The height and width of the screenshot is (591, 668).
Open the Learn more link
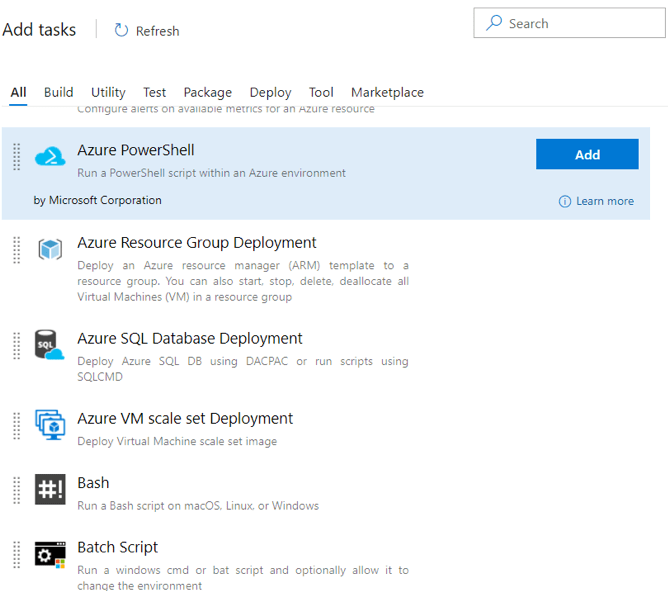tap(605, 201)
